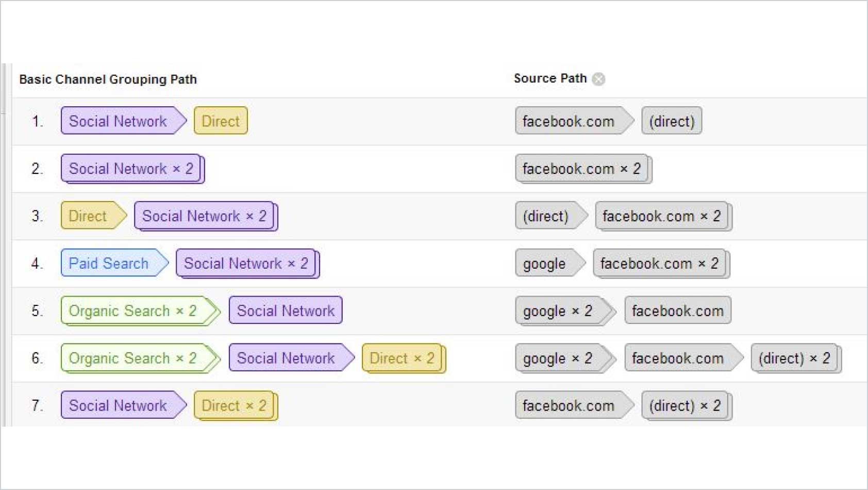
Task: Select the Direct × 2 chip in row 6
Action: click(400, 358)
